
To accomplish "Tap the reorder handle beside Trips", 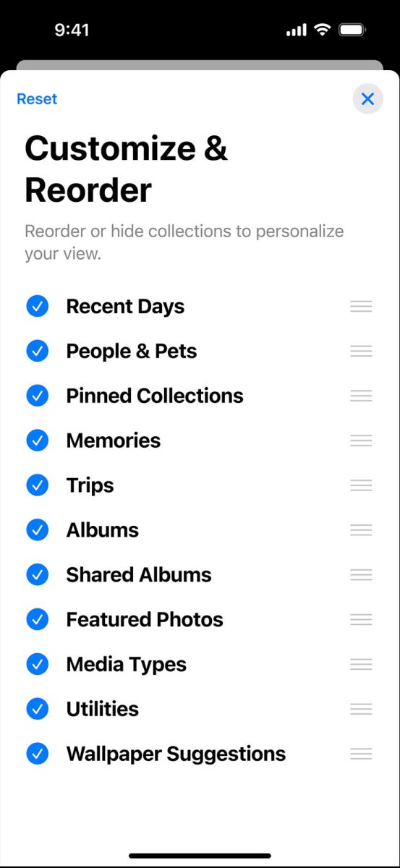I will pyautogui.click(x=361, y=485).
